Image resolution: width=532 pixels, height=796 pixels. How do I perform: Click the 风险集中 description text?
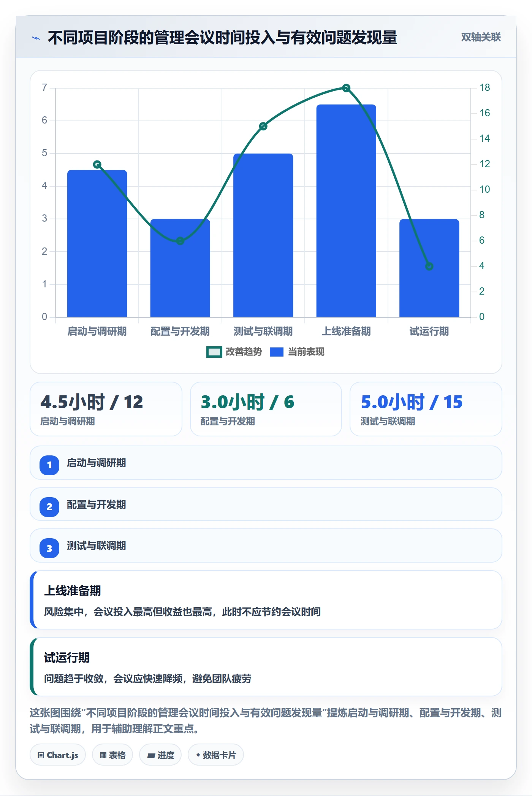click(182, 612)
